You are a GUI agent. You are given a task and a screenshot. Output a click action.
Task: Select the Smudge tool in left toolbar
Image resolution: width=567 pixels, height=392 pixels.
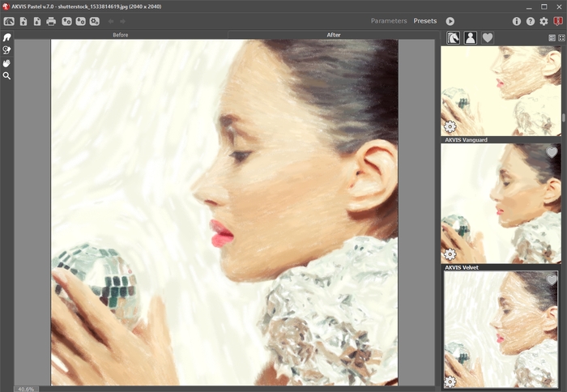tap(6, 37)
